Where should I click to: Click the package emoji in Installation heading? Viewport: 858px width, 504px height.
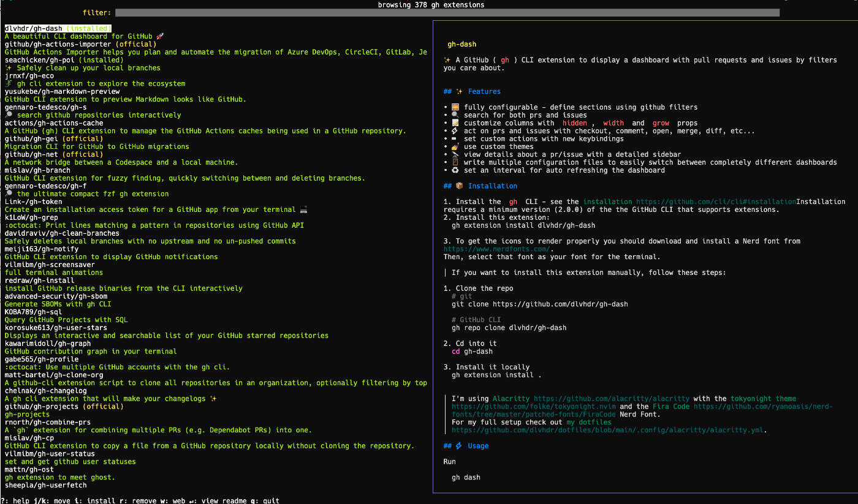pyautogui.click(x=460, y=186)
